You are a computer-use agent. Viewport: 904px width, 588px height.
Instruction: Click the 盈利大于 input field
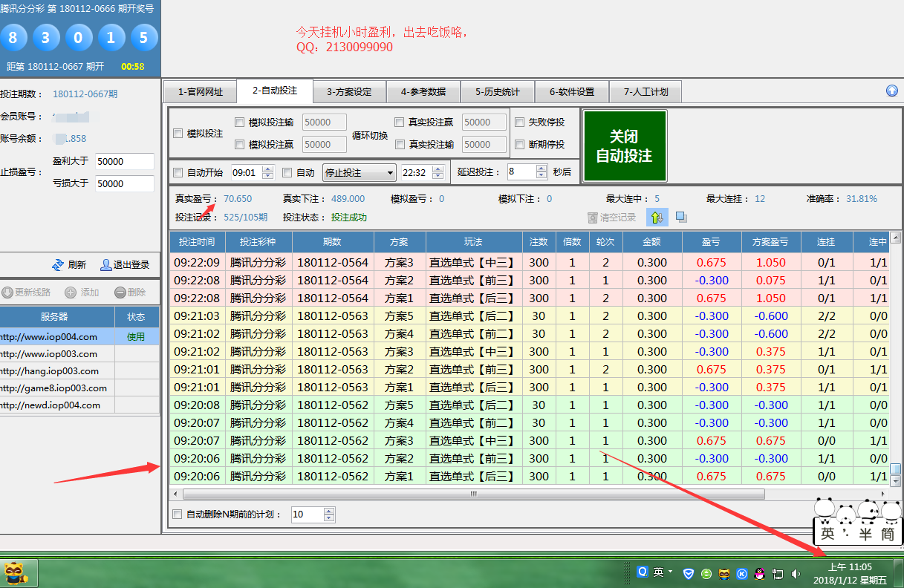coord(124,162)
